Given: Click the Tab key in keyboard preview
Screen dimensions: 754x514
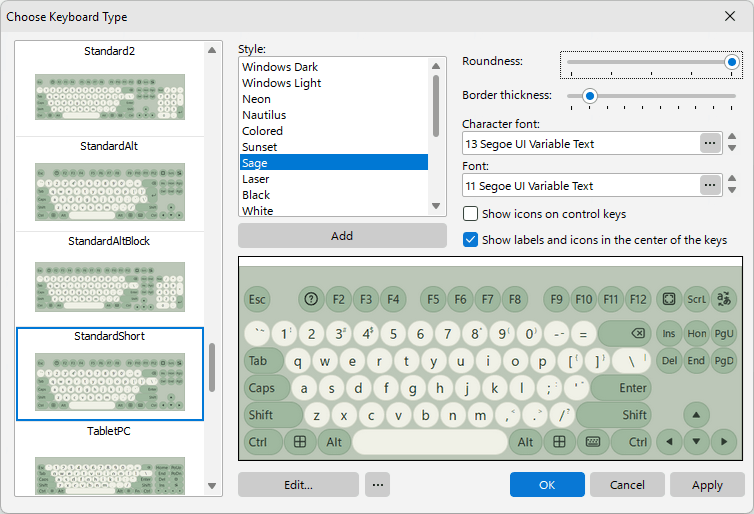Looking at the screenshot, I should click(264, 361).
